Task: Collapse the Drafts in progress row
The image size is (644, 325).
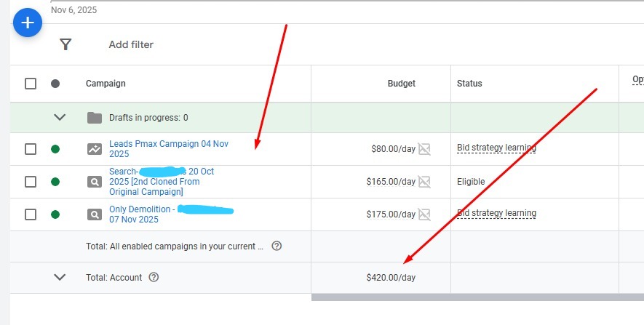Action: coord(60,118)
